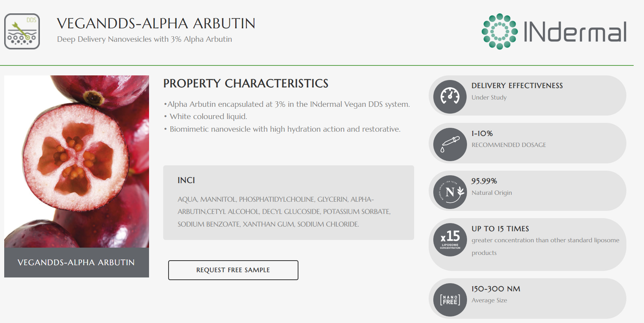Click the delivery effectiveness gauge icon
The width and height of the screenshot is (644, 323).
tap(450, 97)
